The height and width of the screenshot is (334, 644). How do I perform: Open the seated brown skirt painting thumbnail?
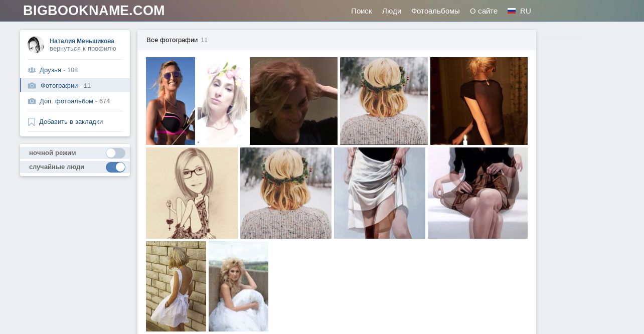[477, 193]
